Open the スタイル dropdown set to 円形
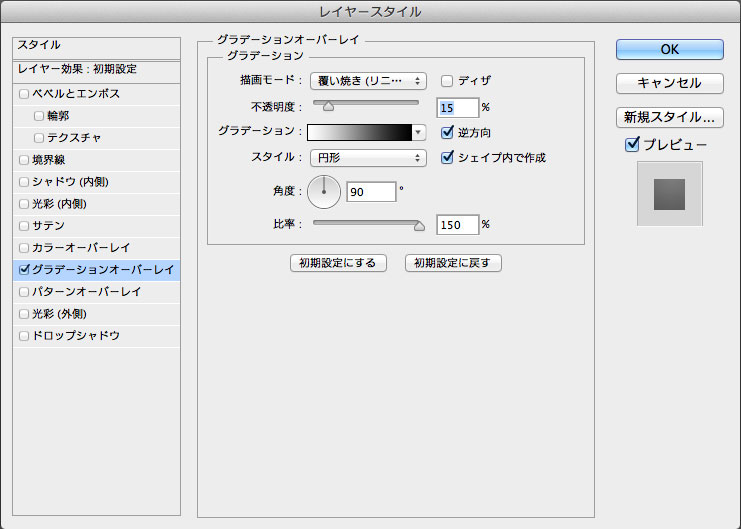741x529 pixels. click(368, 157)
